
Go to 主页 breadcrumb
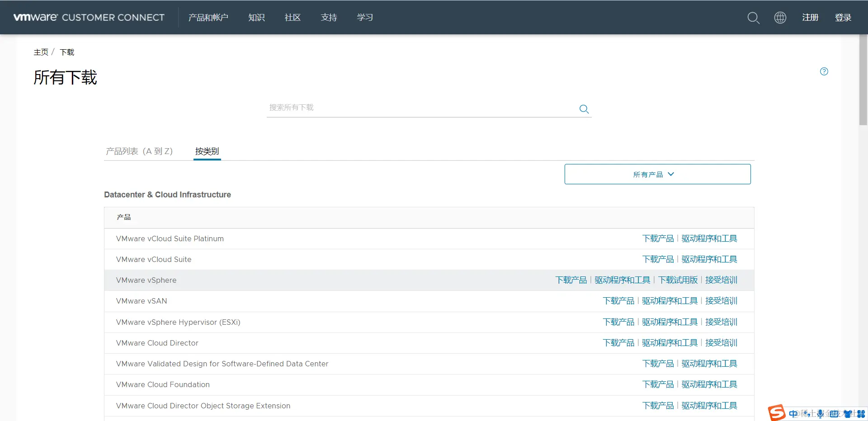[41, 52]
